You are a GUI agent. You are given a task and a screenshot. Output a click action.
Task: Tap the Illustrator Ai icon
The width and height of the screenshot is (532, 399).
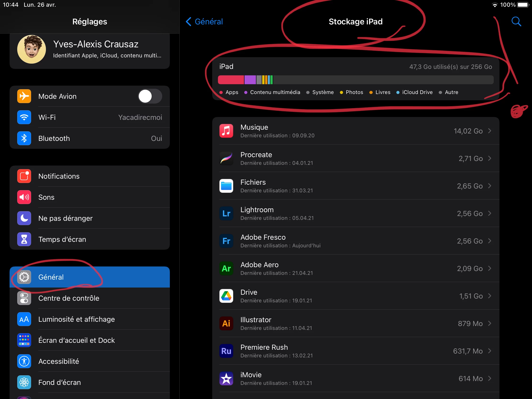226,323
